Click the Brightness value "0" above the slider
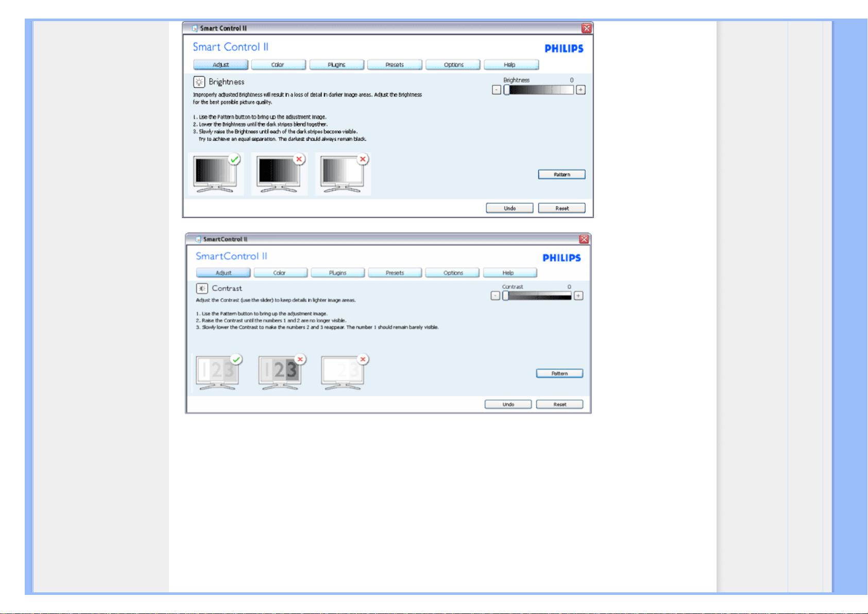The width and height of the screenshot is (868, 614). [572, 80]
